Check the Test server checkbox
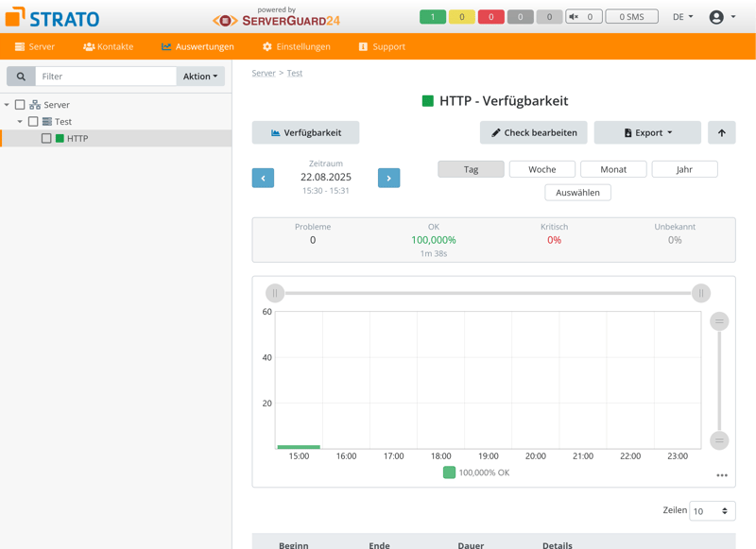 point(33,122)
